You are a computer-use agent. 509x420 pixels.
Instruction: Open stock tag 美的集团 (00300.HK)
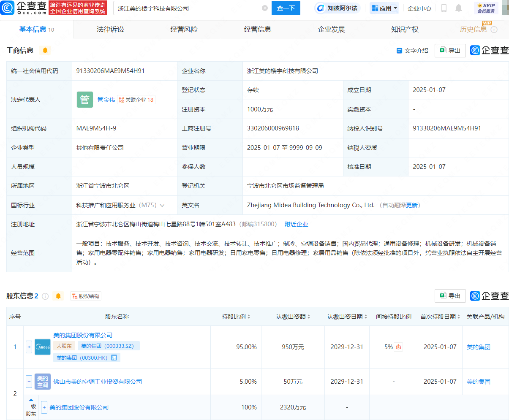tap(87, 358)
